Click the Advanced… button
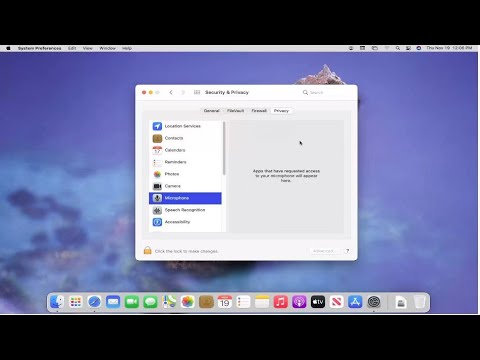Viewport: 480px width, 360px height. tap(324, 251)
